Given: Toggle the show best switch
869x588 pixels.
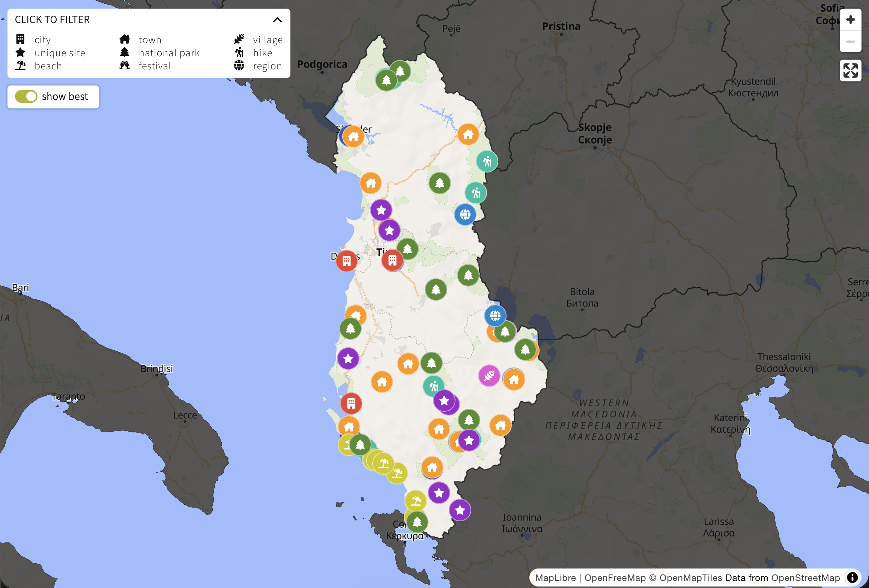Looking at the screenshot, I should point(26,97).
